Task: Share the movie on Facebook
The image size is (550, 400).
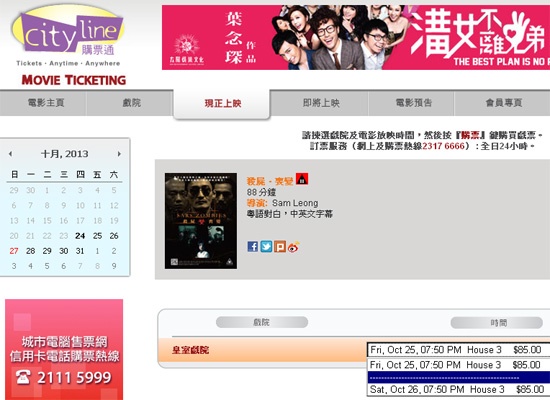Action: click(253, 246)
